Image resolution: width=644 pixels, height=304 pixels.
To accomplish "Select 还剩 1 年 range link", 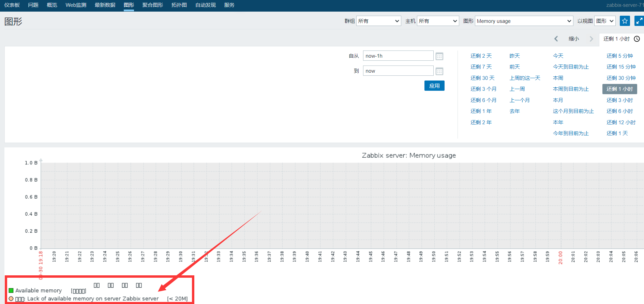I will [481, 111].
